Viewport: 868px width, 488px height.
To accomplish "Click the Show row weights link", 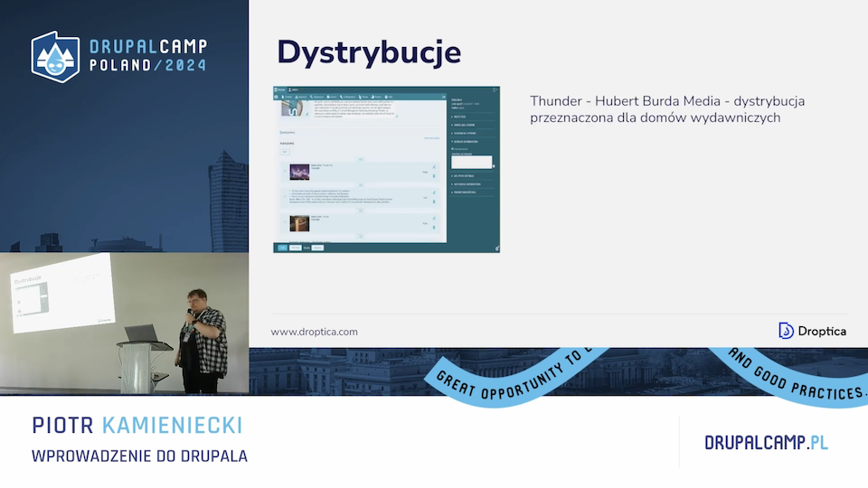I will [432, 138].
